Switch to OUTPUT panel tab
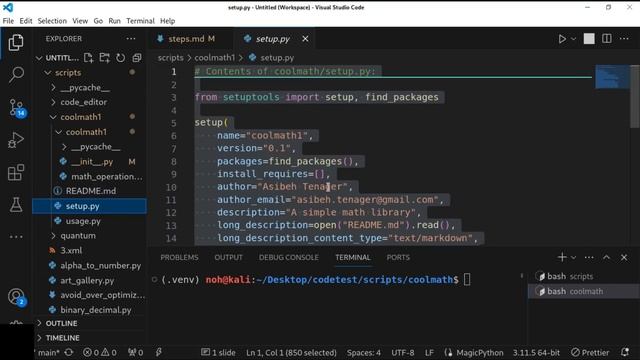Image resolution: width=640 pixels, height=360 pixels. [x=229, y=258]
